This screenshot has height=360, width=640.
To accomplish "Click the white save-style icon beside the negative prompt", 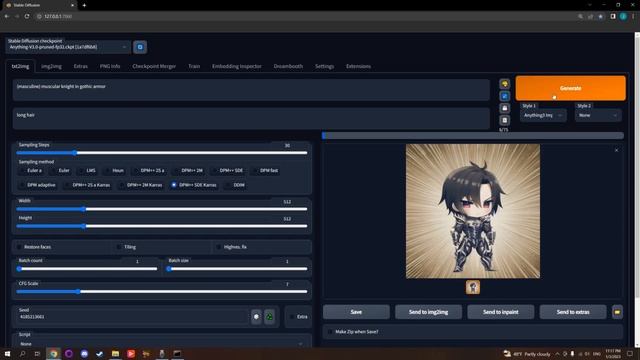I will click(x=504, y=108).
